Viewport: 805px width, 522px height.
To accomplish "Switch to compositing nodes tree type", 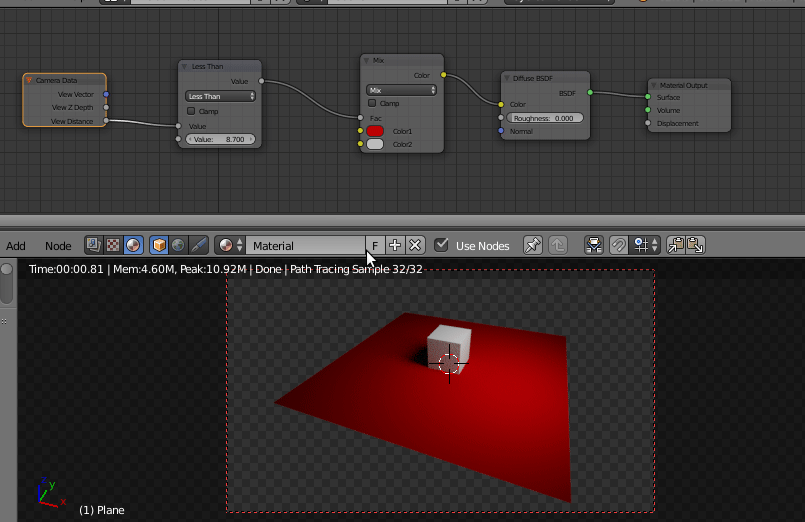I will point(93,245).
